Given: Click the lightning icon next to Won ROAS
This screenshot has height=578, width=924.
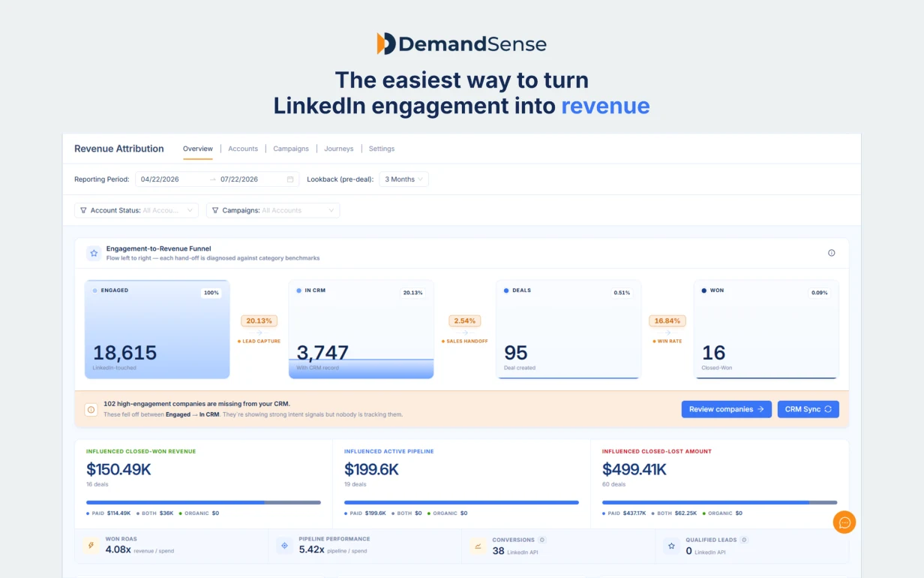Looking at the screenshot, I should [91, 546].
